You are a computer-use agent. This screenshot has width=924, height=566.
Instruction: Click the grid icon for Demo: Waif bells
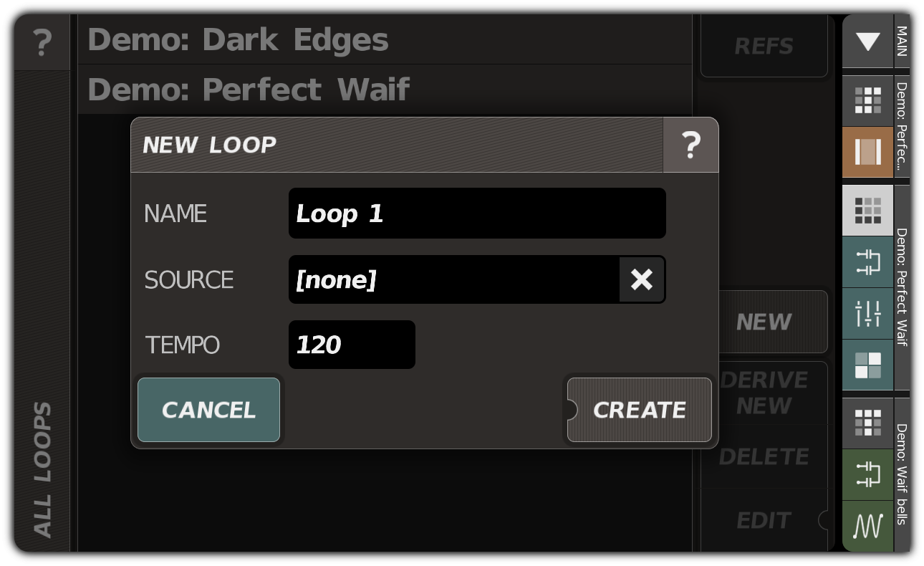tap(867, 423)
